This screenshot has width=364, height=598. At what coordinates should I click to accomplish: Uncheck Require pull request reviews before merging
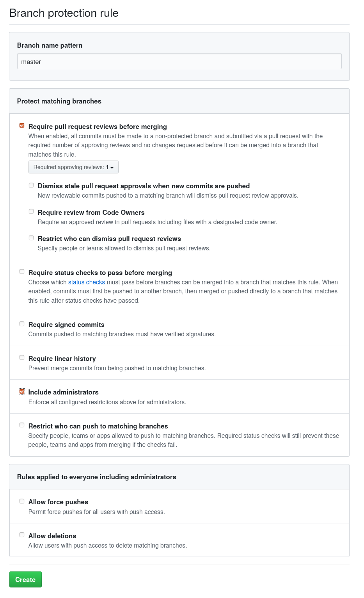tap(22, 125)
